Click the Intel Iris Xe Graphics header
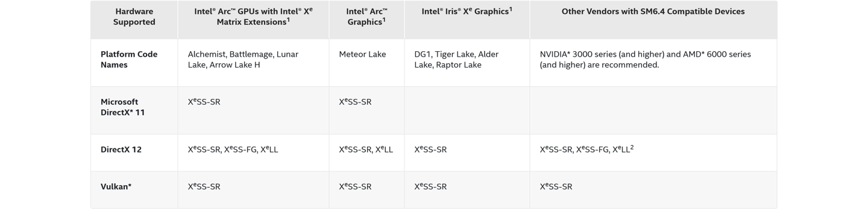Viewport: 868px width, 222px height. (x=467, y=11)
